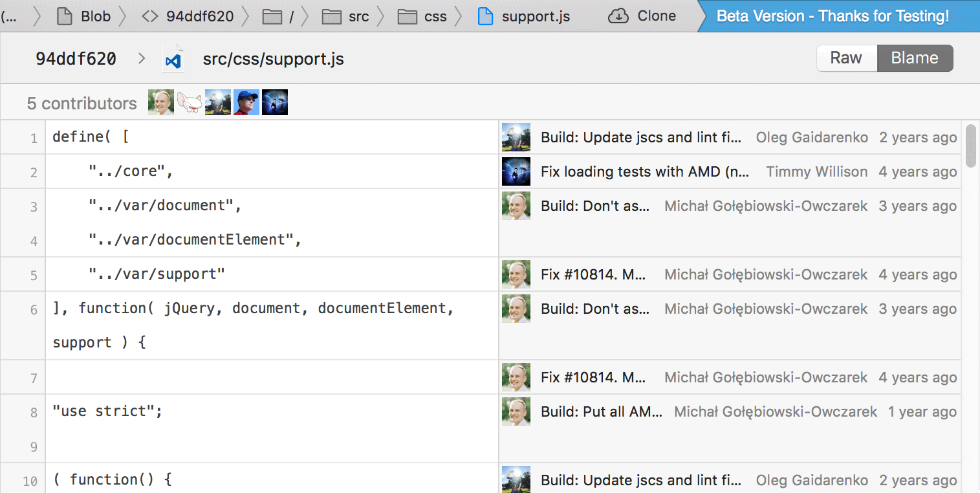Expand the collapsed breadcrumb ellipsis
The width and height of the screenshot is (980, 493).
(x=9, y=16)
